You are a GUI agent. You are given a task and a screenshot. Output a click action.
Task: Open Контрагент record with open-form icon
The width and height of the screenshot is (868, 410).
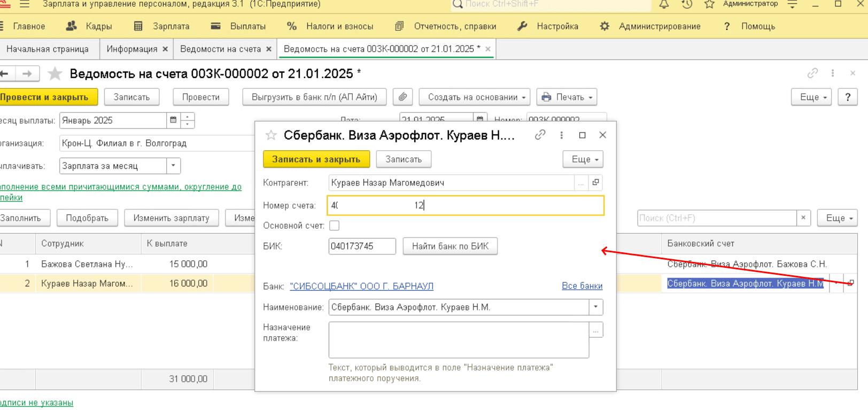click(x=596, y=183)
